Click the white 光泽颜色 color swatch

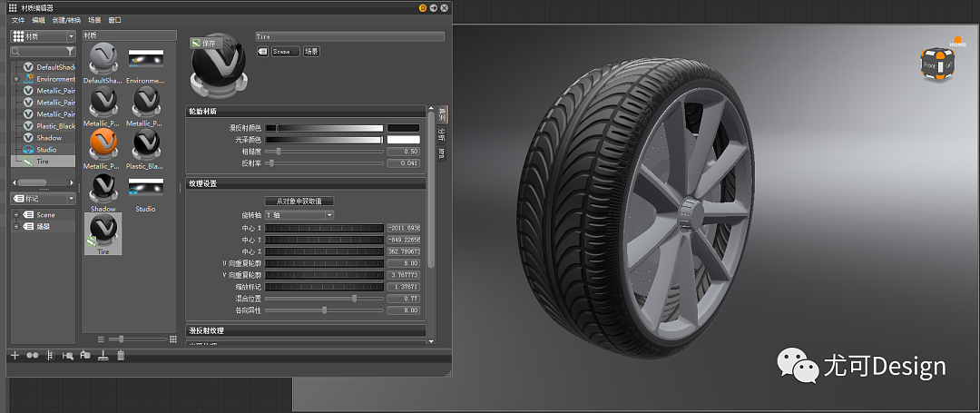(403, 140)
